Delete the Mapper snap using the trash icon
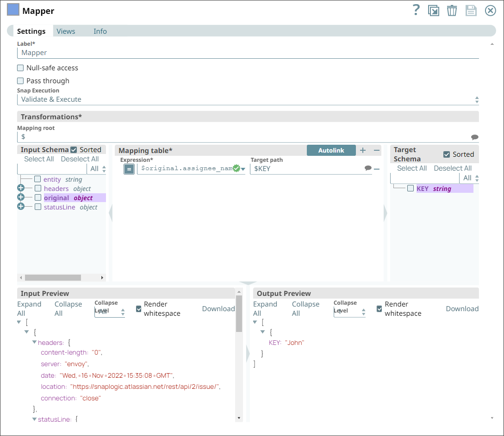504x436 pixels. click(x=452, y=10)
